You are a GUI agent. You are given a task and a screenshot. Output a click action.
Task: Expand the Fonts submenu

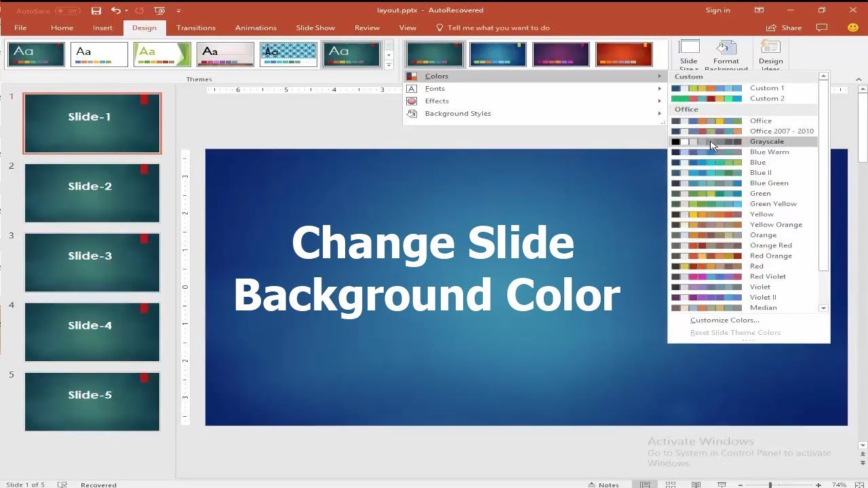[435, 88]
